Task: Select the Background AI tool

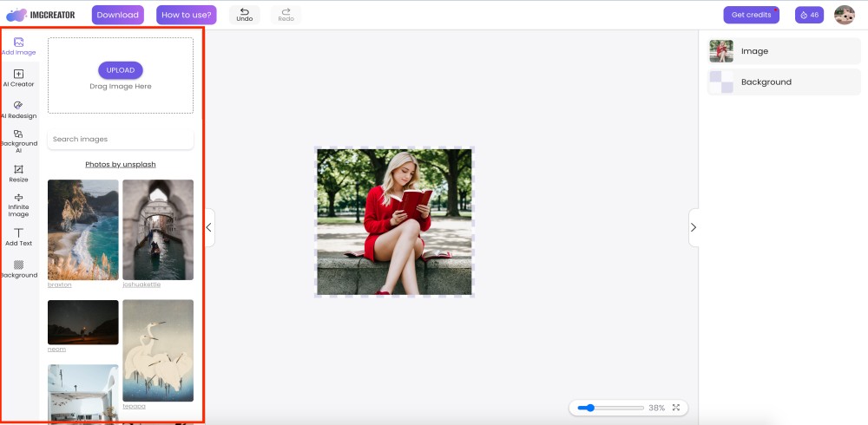Action: coord(19,141)
